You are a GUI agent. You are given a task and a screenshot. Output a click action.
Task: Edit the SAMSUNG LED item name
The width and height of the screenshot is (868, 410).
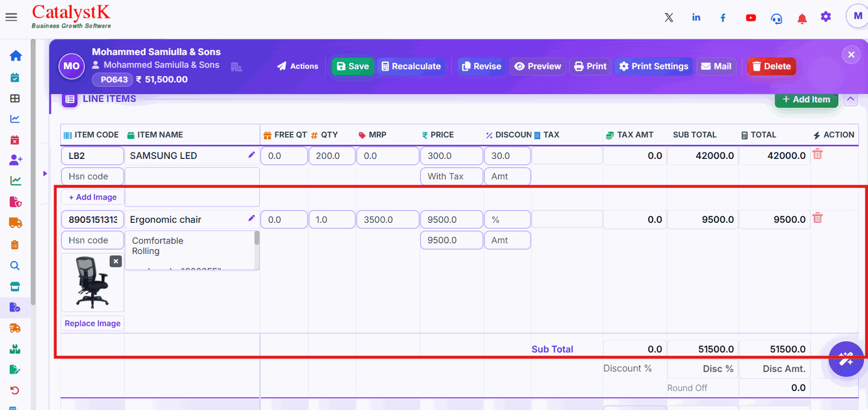tap(252, 155)
